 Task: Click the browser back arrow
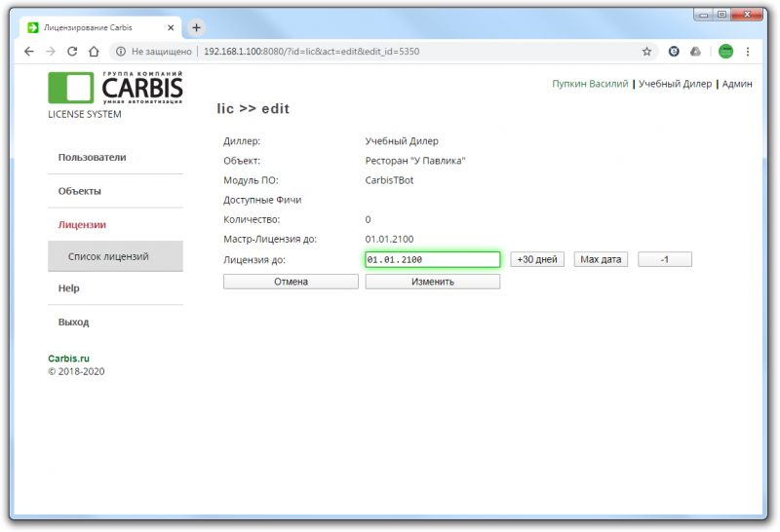point(28,51)
